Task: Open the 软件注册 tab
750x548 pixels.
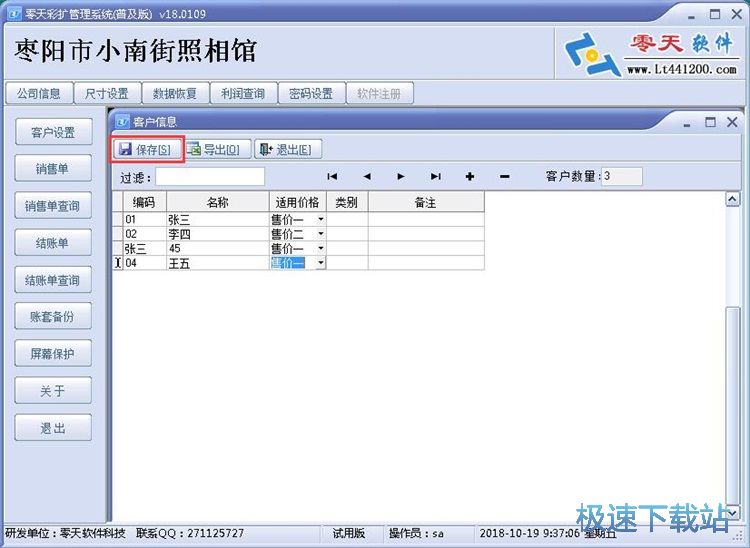Action: (x=379, y=93)
